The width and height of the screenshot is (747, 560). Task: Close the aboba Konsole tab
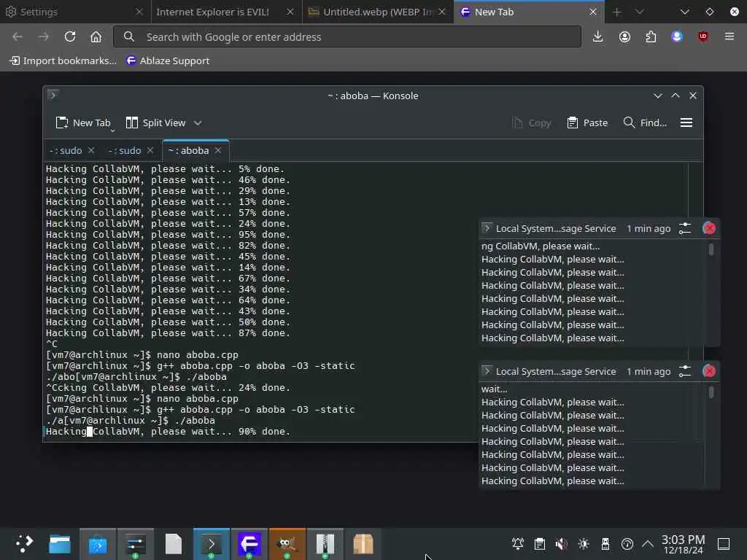pos(218,150)
